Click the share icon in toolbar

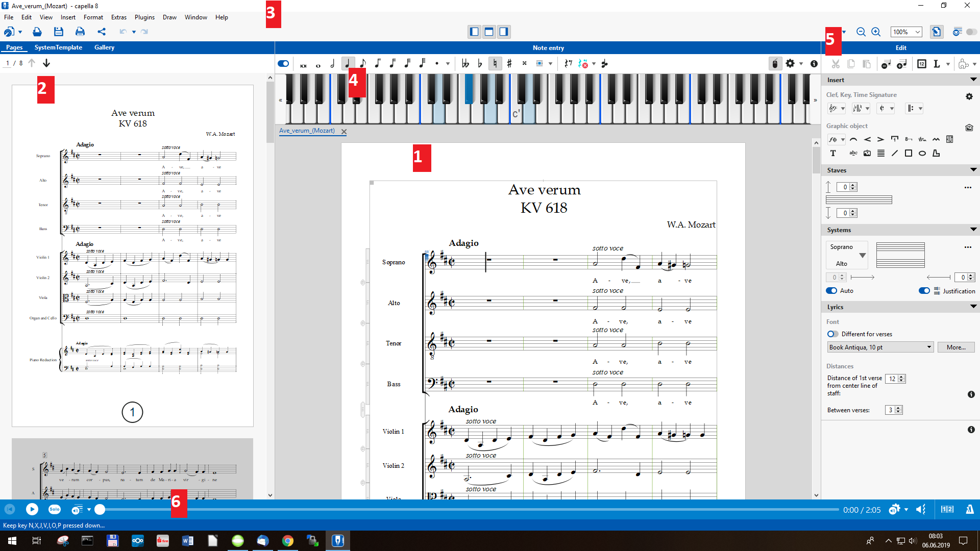pos(102,32)
